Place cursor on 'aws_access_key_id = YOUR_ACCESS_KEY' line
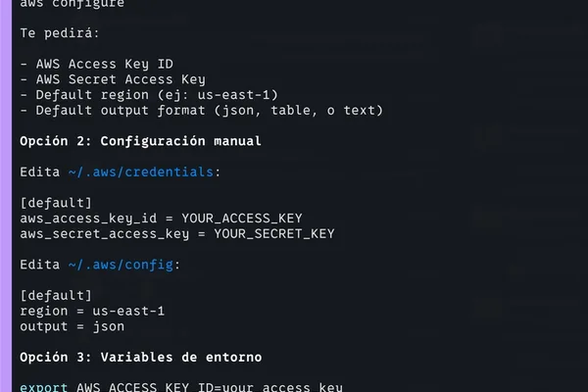 tap(161, 219)
